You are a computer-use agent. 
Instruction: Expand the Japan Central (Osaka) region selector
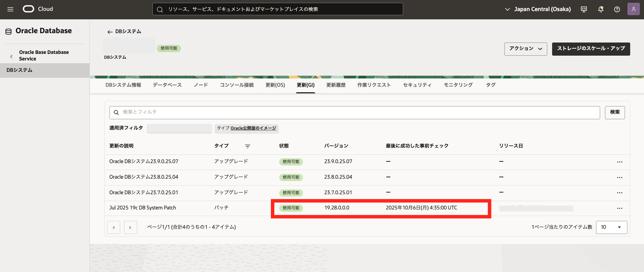coord(538,9)
